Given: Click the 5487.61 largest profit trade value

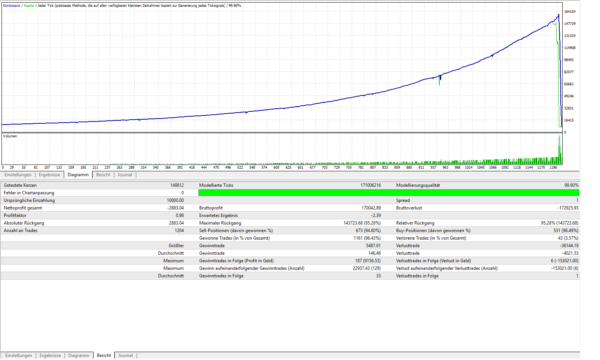Looking at the screenshot, I should point(373,246).
